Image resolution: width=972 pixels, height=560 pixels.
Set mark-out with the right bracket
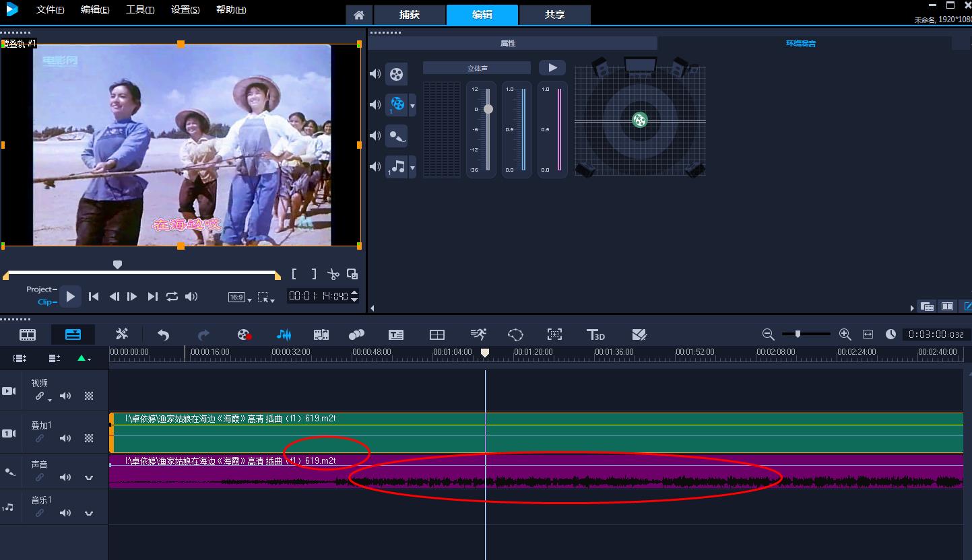point(313,274)
